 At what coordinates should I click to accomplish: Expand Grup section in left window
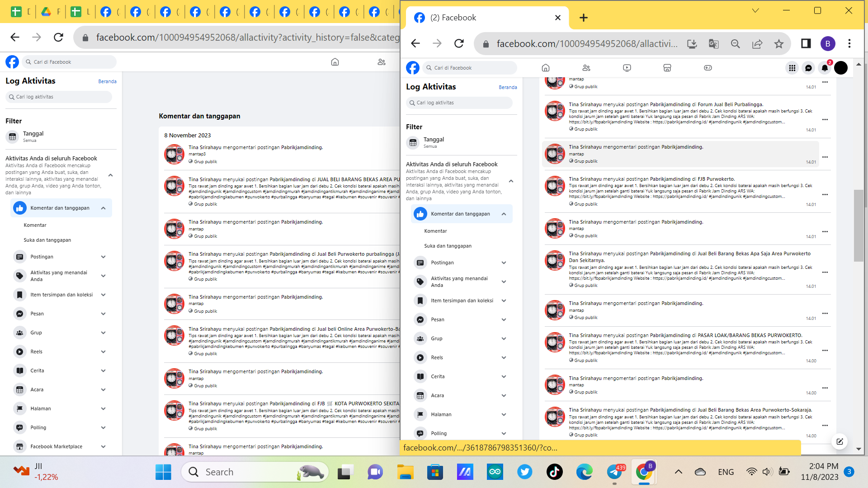pos(103,333)
